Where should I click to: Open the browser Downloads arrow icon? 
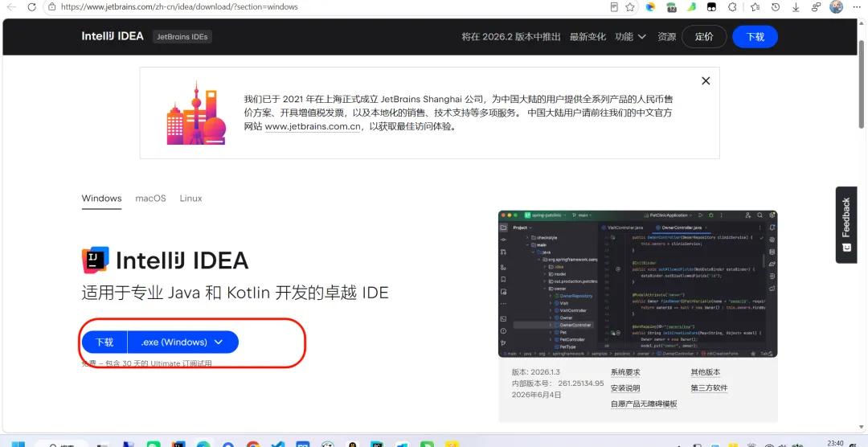[x=796, y=7]
